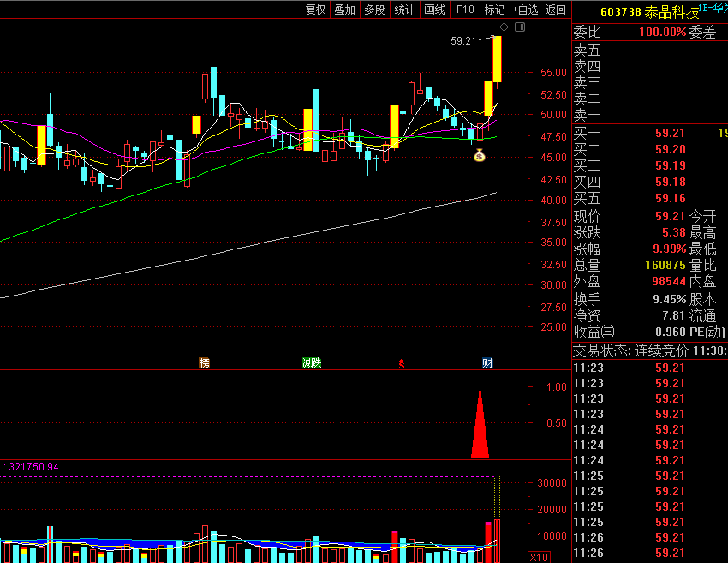Click the 买五 bid price 59.16

click(670, 198)
